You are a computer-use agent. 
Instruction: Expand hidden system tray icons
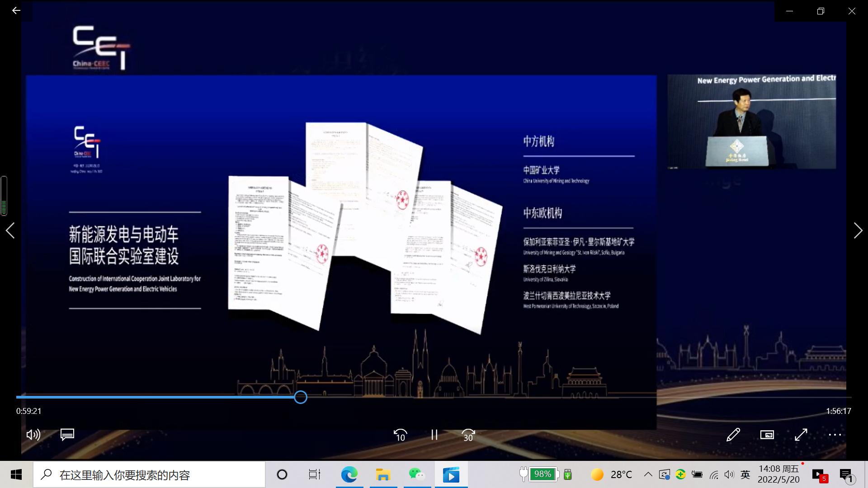click(648, 474)
